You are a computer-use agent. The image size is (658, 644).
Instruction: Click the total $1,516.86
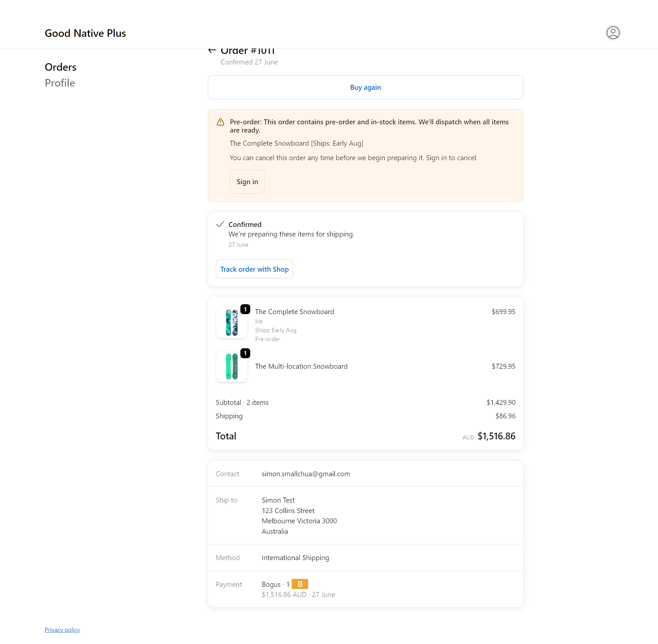[496, 436]
